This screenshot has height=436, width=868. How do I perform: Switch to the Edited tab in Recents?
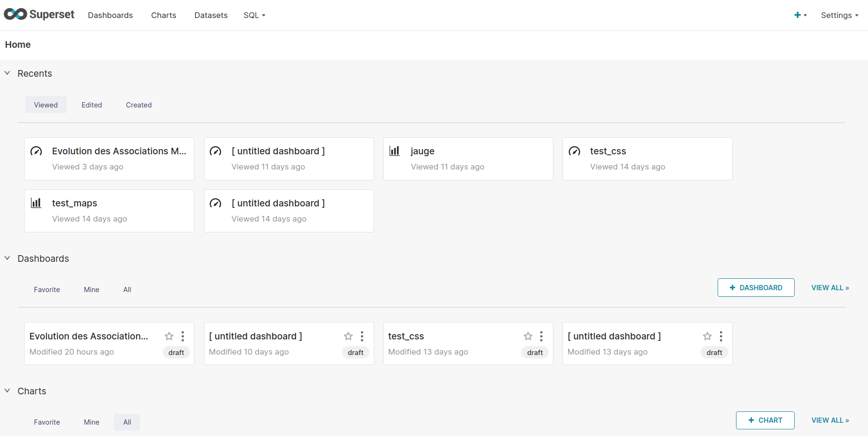92,105
